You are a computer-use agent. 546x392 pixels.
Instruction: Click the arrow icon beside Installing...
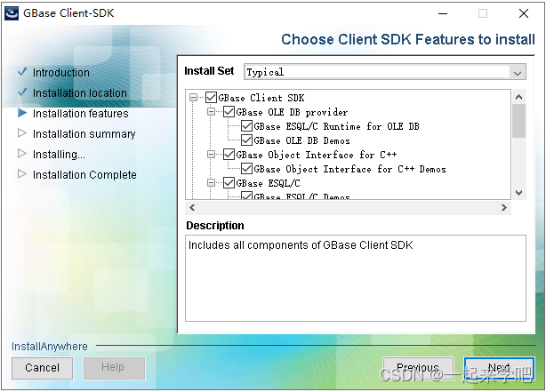point(22,153)
